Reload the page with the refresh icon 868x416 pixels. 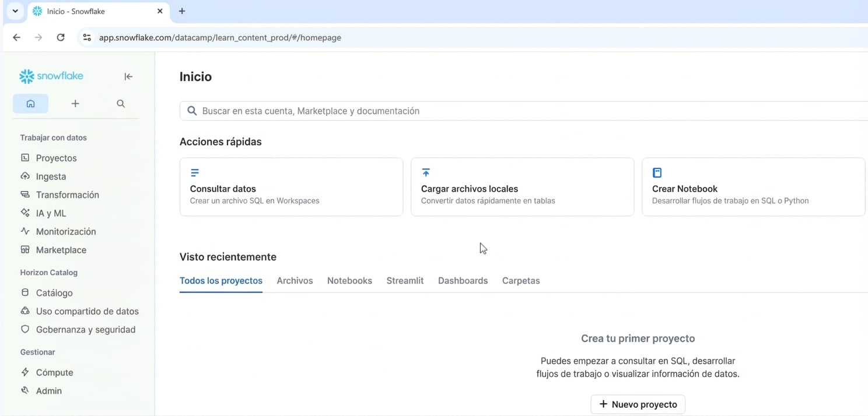coord(61,37)
